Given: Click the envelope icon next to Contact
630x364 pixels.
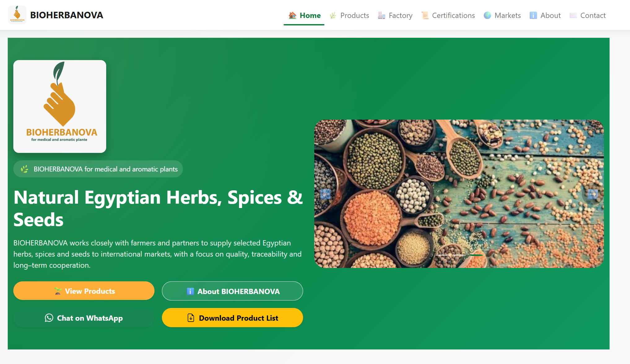Looking at the screenshot, I should [x=573, y=15].
